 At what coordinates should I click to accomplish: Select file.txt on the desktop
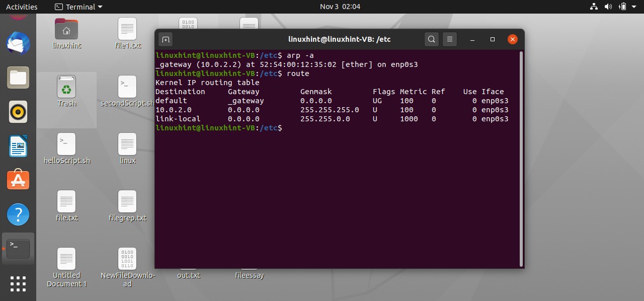click(66, 206)
